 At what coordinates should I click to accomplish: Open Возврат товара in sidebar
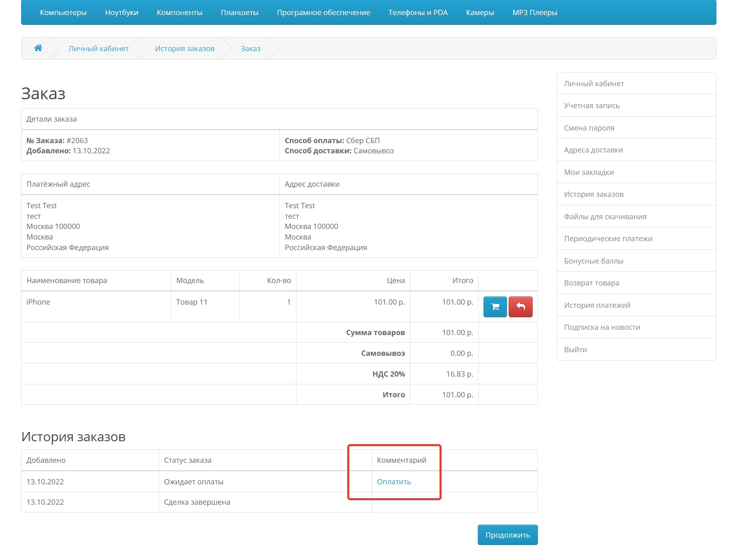(636, 283)
